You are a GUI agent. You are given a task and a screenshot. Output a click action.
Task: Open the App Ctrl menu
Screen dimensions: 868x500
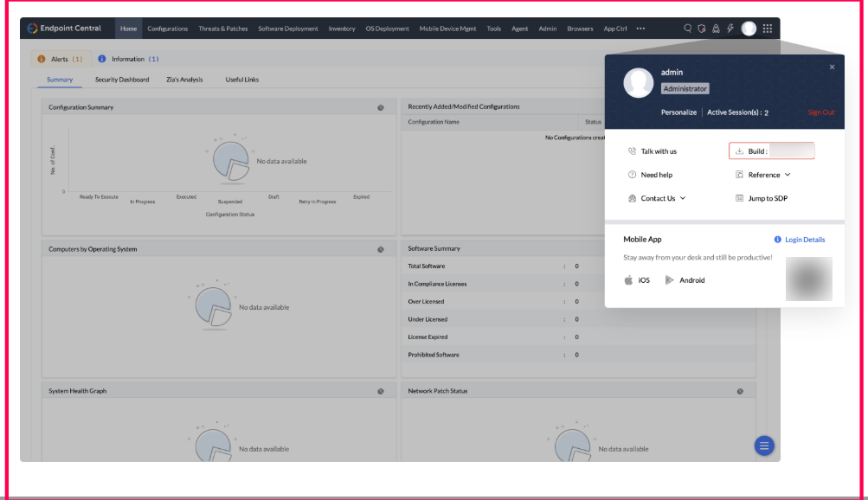point(615,29)
